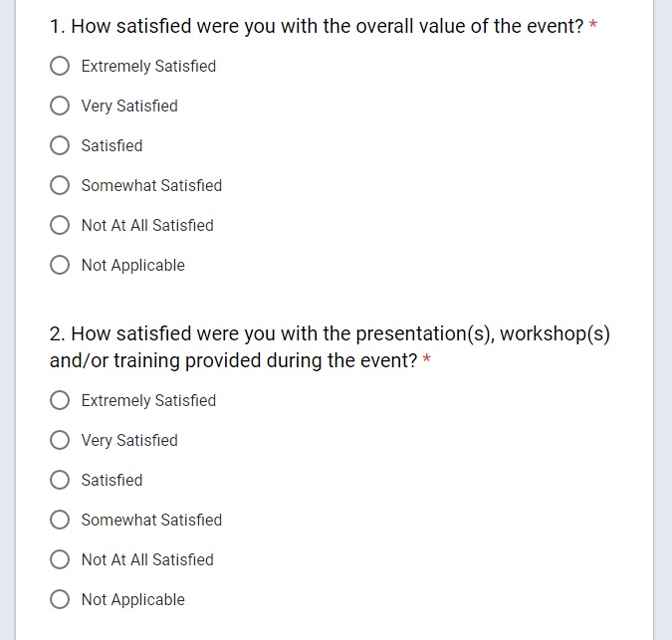Choose Very Satisfied for overall value question
The height and width of the screenshot is (640, 672).
[x=60, y=106]
